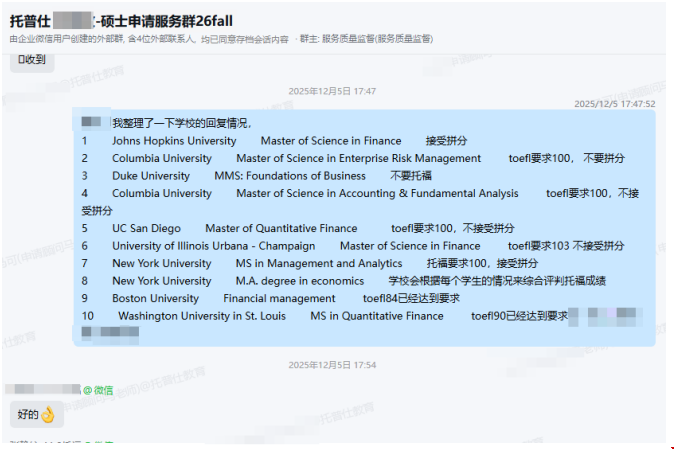Click the group title ending in 硕士申请服务群26fall
This screenshot has width=674, height=449.
click(121, 21)
